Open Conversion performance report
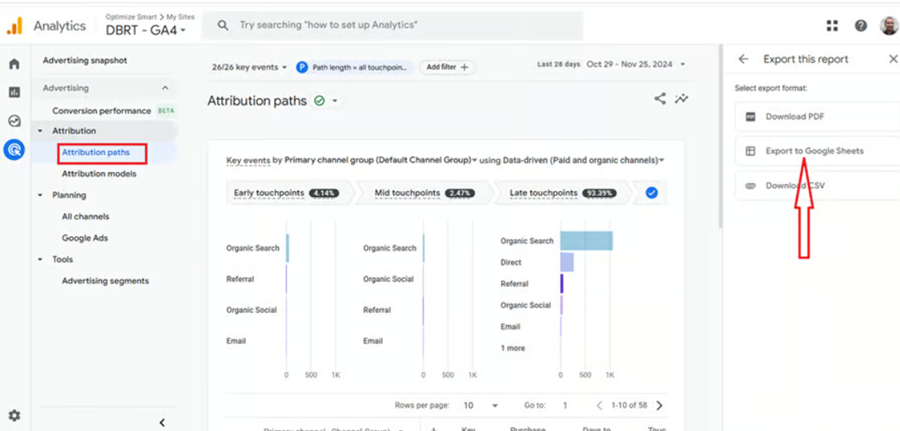The width and height of the screenshot is (900, 431). [102, 111]
